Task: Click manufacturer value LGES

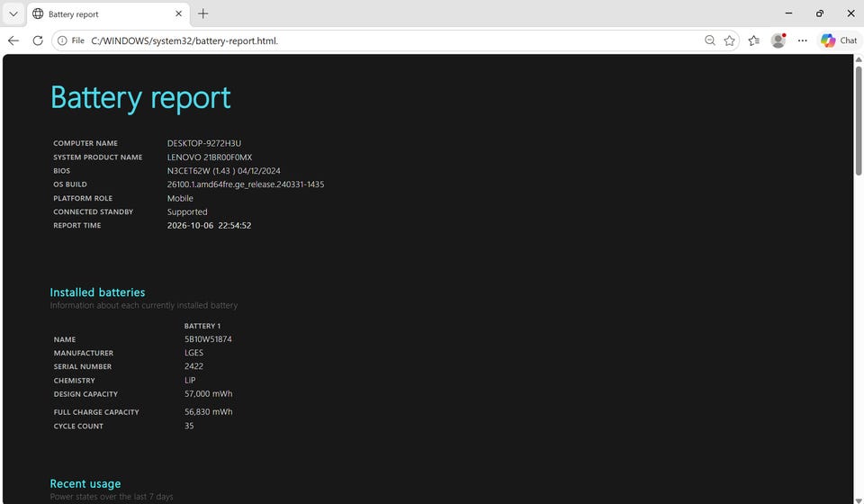Action: 194,353
